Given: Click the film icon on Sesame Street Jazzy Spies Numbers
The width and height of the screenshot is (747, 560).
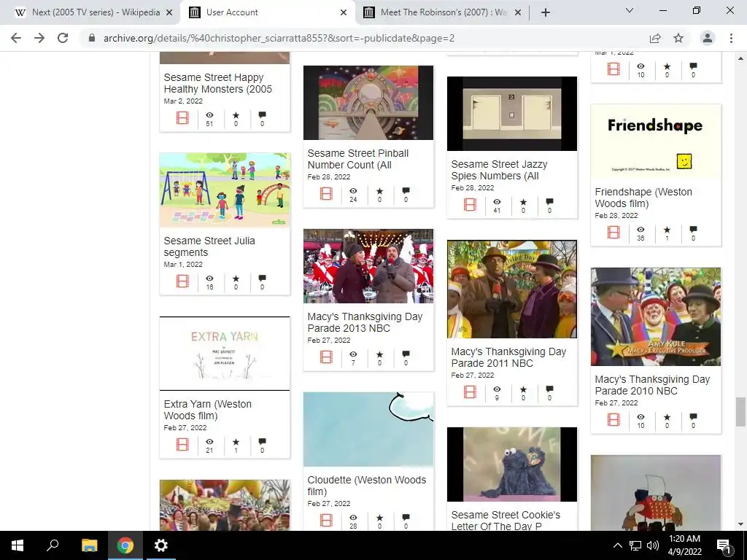Looking at the screenshot, I should 471,204.
